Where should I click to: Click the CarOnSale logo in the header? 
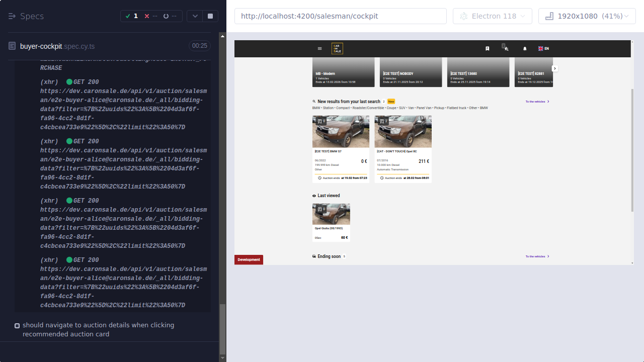point(337,48)
